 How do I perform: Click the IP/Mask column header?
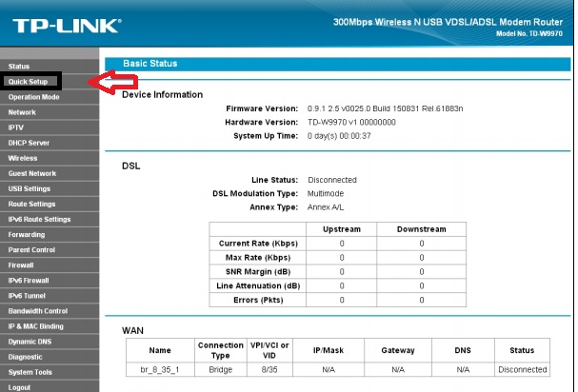(x=329, y=350)
